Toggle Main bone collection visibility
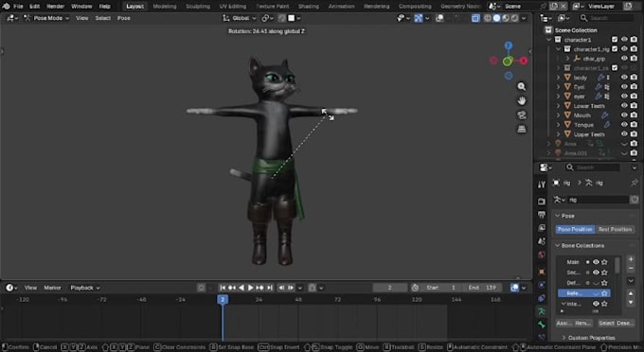644x352 pixels. [x=596, y=262]
